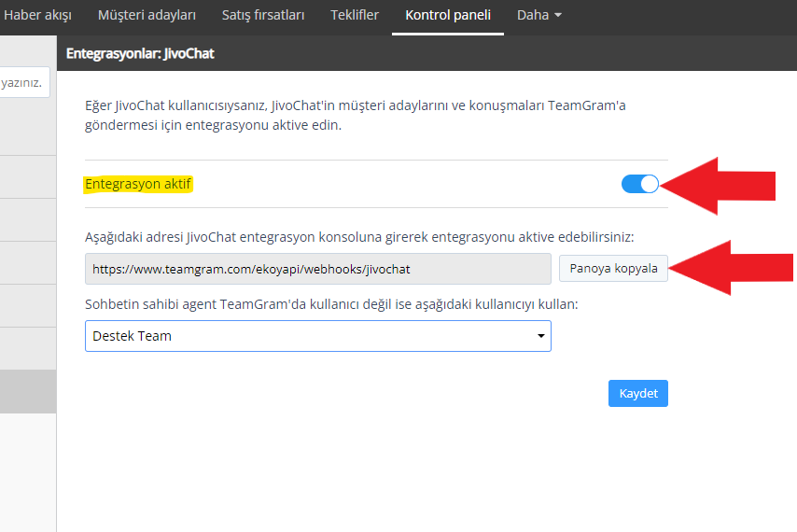Save settings with the Kaydet button
Image resolution: width=797 pixels, height=532 pixels.
pyautogui.click(x=638, y=393)
